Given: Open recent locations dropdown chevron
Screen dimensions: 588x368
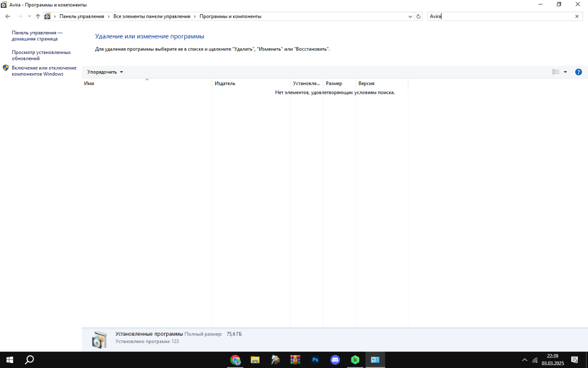Looking at the screenshot, I should click(x=29, y=16).
